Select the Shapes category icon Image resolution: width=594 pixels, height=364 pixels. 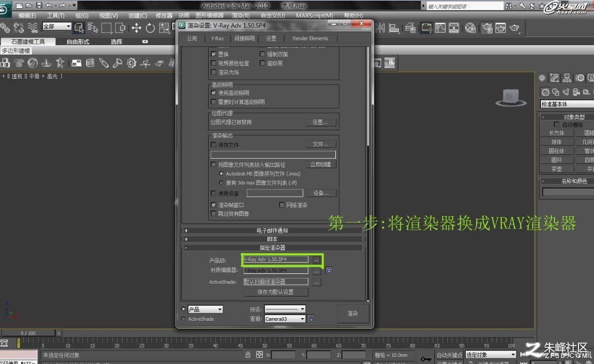556,92
